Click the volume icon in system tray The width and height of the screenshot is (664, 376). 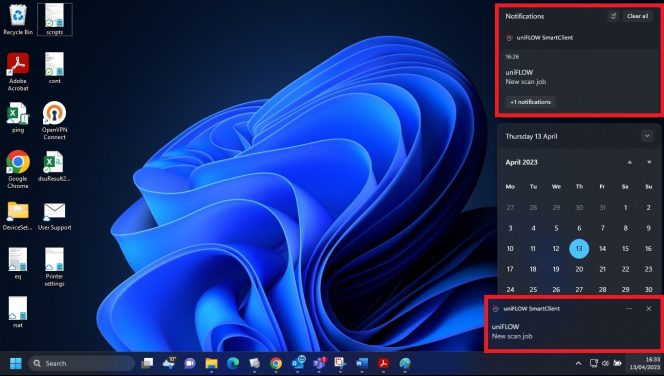606,363
